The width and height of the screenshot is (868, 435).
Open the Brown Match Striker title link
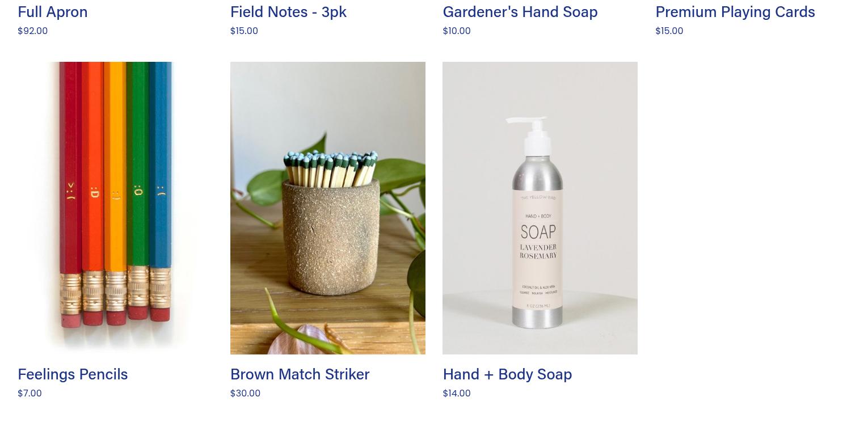[x=300, y=374]
